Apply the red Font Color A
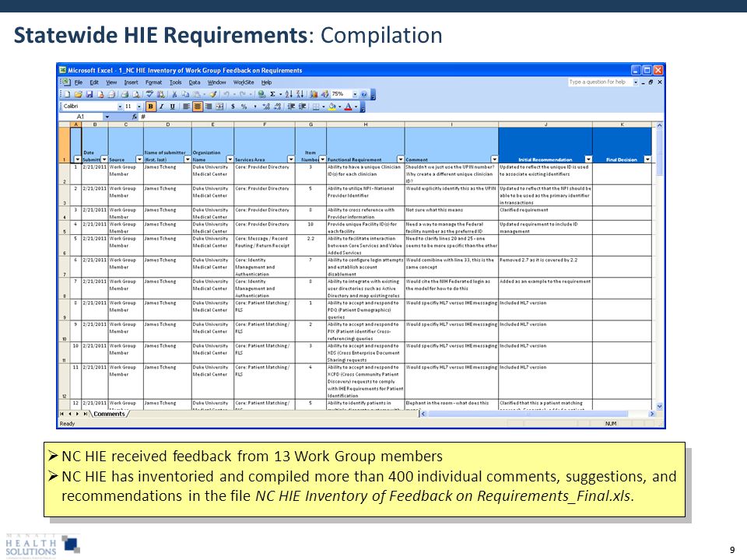 349,107
